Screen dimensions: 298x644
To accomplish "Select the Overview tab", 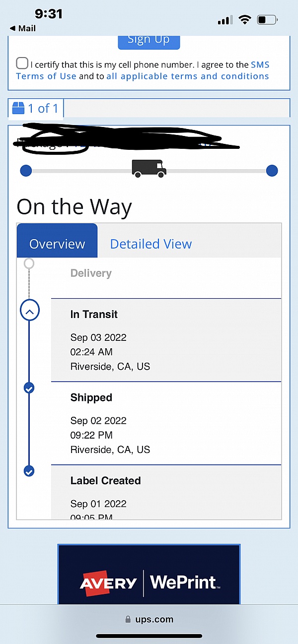I will coord(57,244).
